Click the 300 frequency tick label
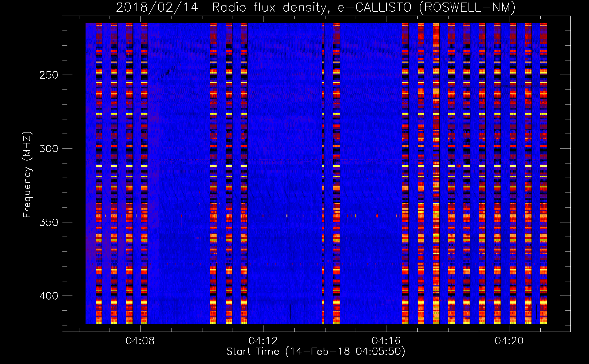589x364 pixels. click(x=49, y=149)
